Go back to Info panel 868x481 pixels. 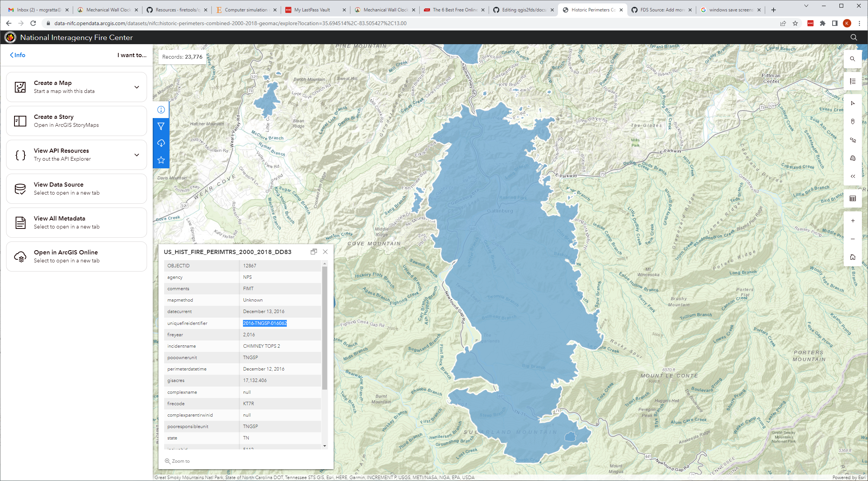(x=18, y=55)
